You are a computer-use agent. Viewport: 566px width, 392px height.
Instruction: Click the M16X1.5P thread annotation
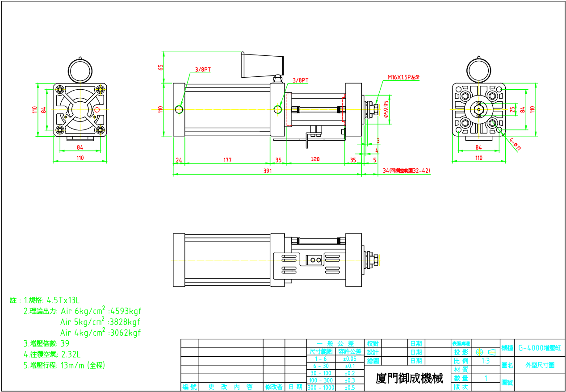pyautogui.click(x=403, y=77)
